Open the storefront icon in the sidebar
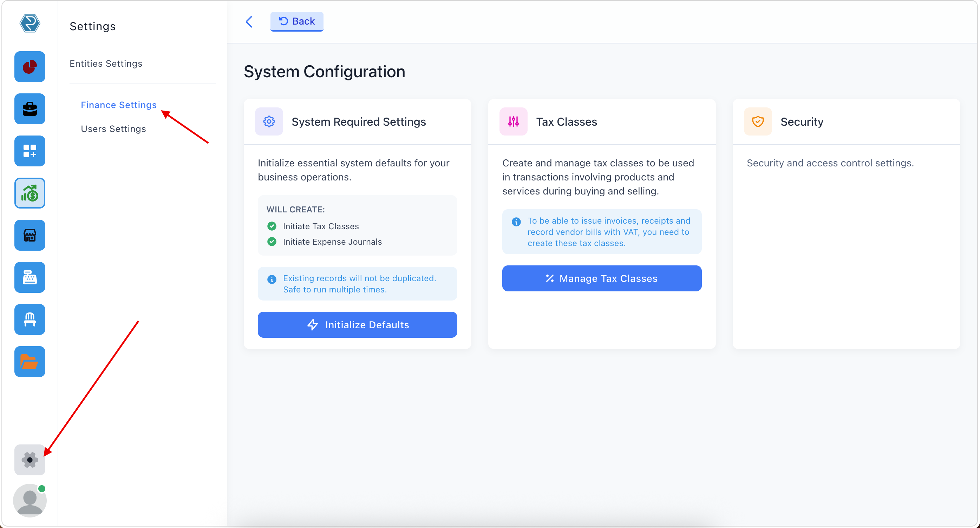This screenshot has width=980, height=528. (30, 235)
